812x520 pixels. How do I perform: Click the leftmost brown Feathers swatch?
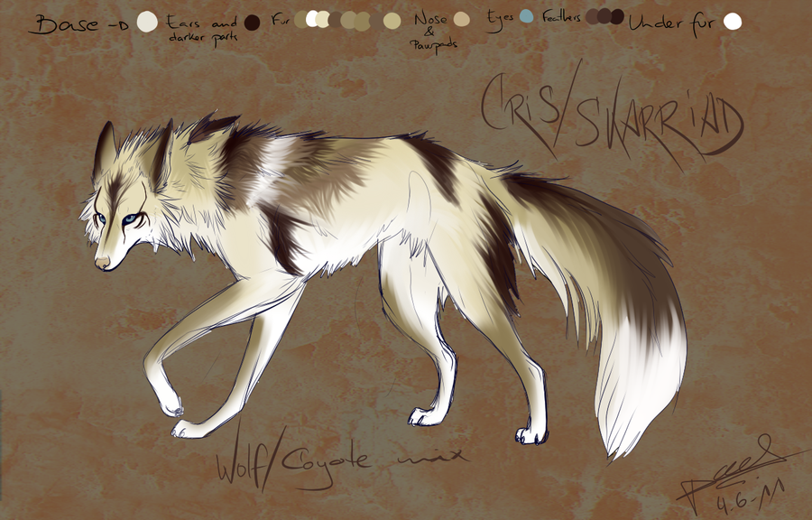coord(593,16)
